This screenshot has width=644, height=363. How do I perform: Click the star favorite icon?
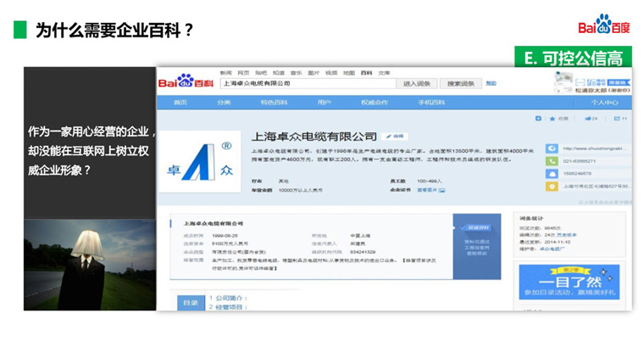(x=552, y=119)
